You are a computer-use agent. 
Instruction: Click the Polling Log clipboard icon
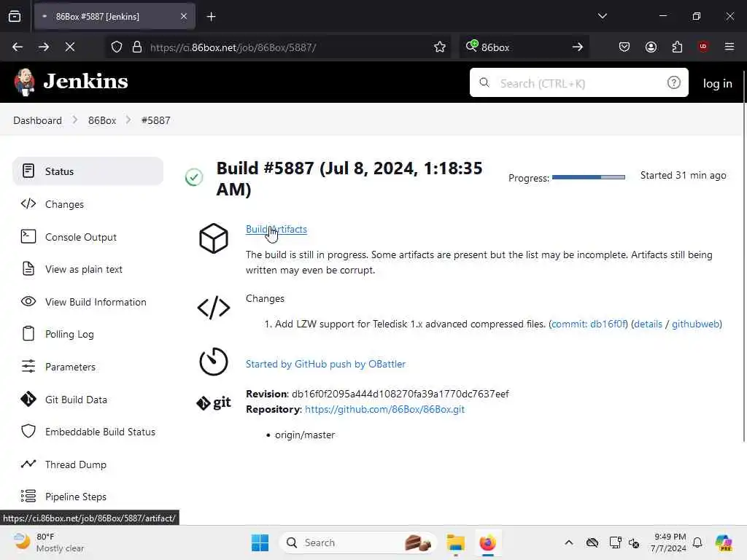(x=28, y=333)
